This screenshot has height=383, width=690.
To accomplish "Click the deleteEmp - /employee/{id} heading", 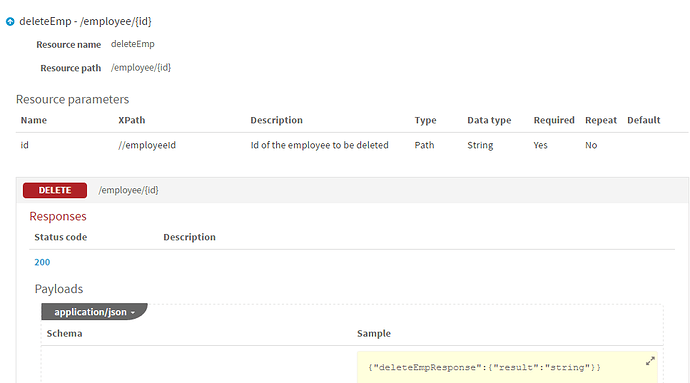I will coord(85,21).
